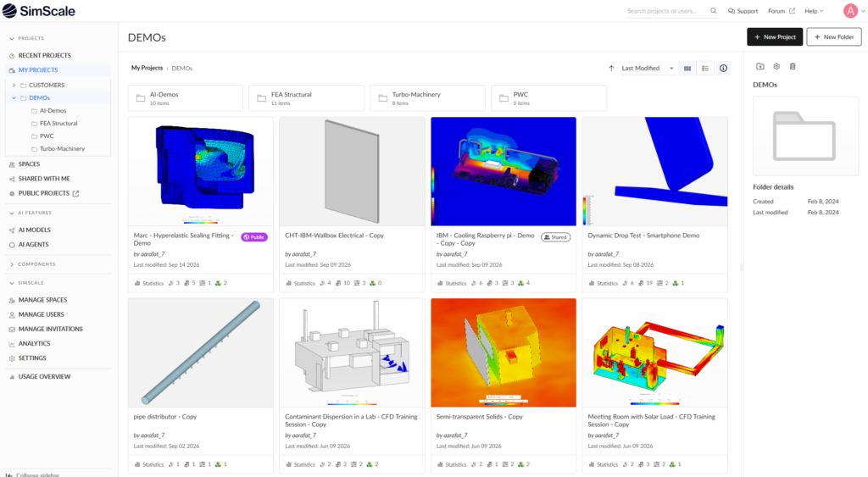The width and height of the screenshot is (868, 477).
Task: Open pipe distributor Copy thumbnail
Action: click(200, 353)
